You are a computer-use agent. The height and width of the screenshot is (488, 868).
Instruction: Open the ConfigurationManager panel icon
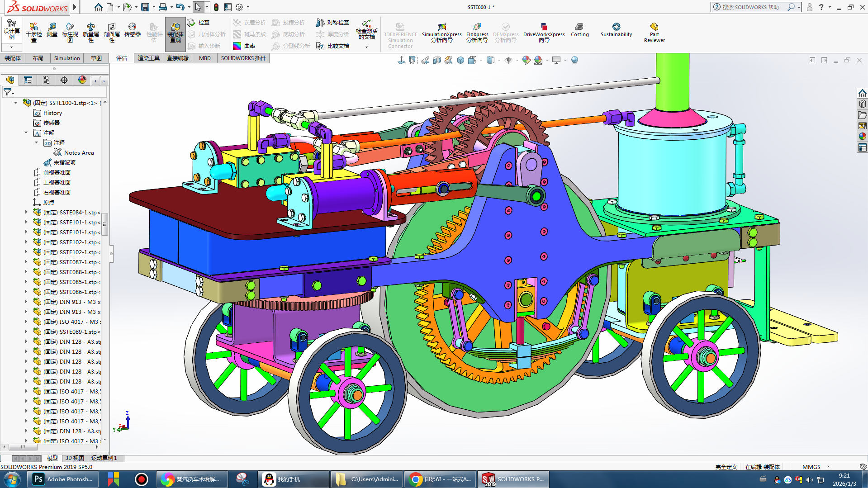pos(46,80)
